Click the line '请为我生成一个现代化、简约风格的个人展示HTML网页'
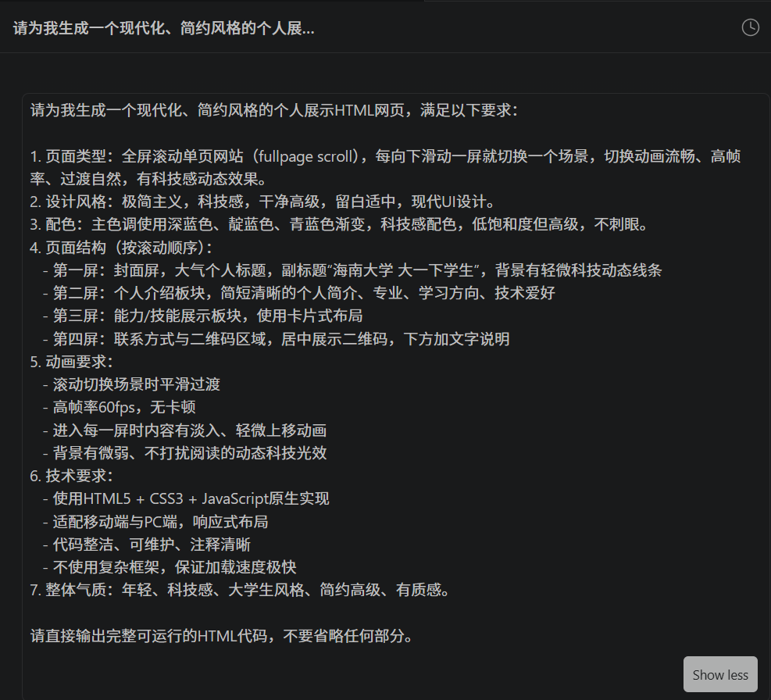The height and width of the screenshot is (700, 771). [x=274, y=110]
